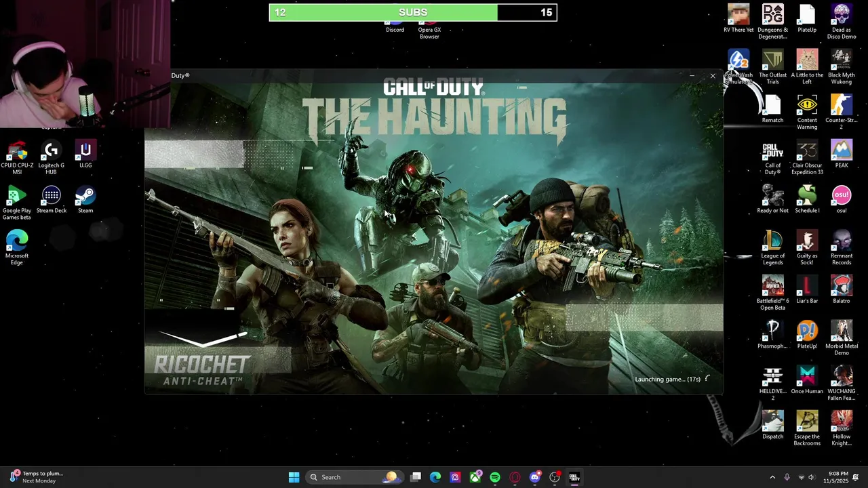
Task: Launch Logitech G HUB shortcut
Action: [x=51, y=157]
